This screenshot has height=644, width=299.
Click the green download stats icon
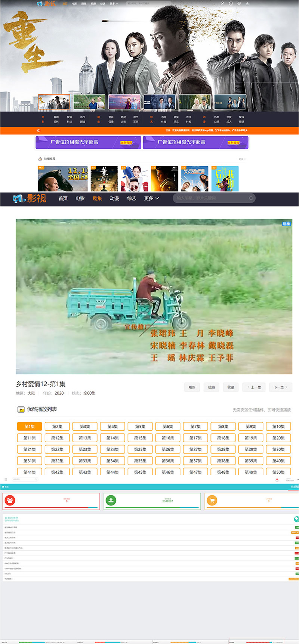[x=111, y=501]
